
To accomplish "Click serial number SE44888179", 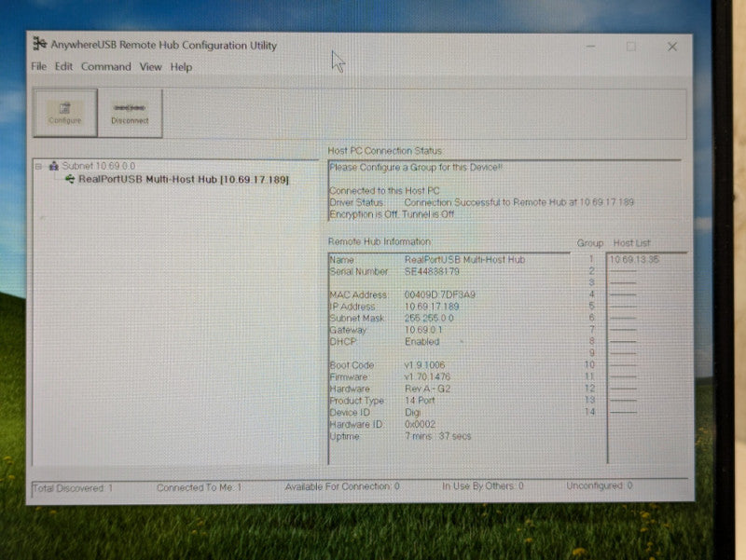I will click(x=432, y=271).
